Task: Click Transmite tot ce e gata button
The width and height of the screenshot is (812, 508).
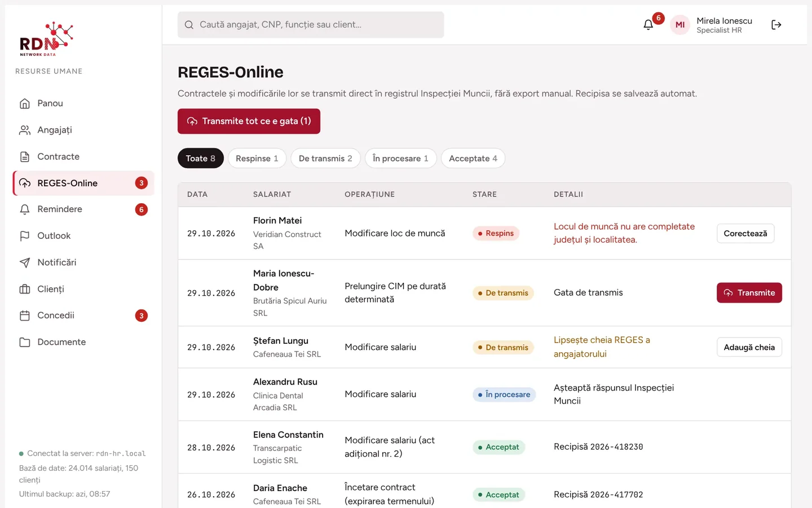Action: pyautogui.click(x=249, y=121)
